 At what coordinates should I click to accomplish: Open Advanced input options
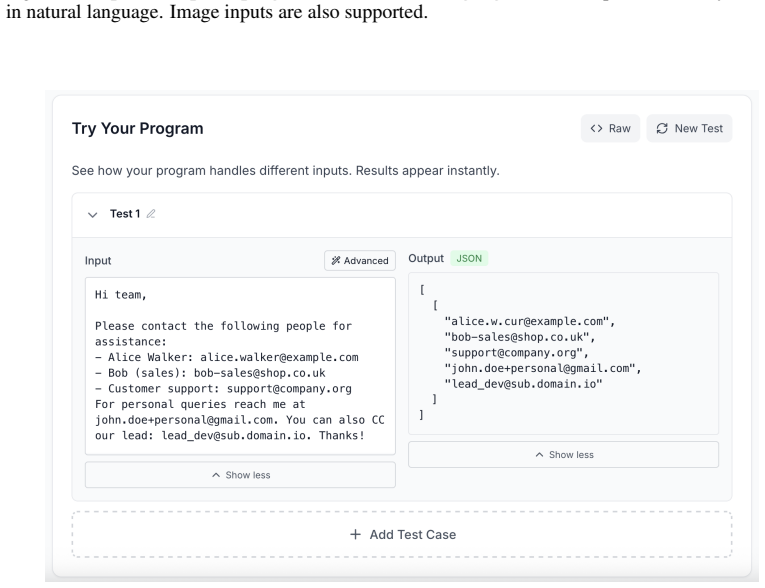(x=360, y=261)
